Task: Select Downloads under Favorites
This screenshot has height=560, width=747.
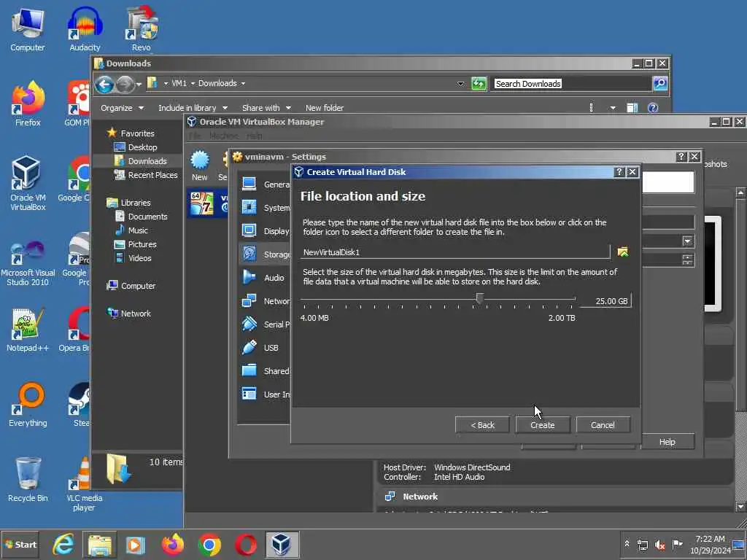Action: tap(147, 161)
